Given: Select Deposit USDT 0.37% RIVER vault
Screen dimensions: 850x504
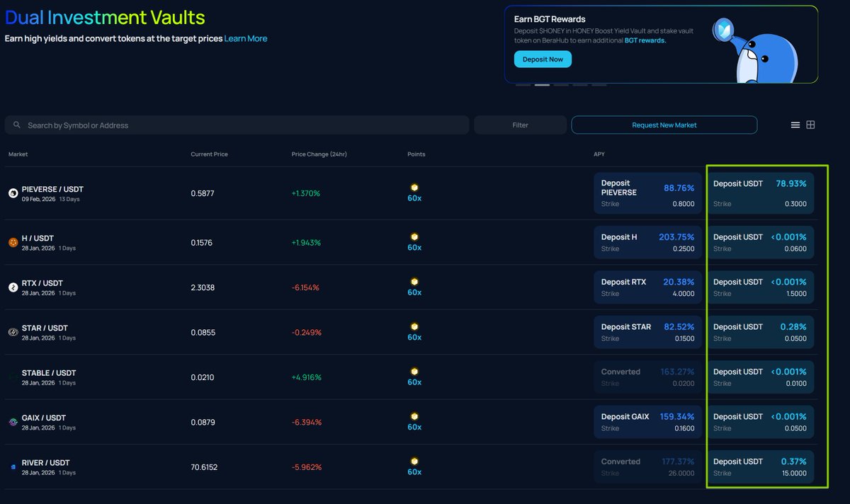Looking at the screenshot, I should pos(759,467).
